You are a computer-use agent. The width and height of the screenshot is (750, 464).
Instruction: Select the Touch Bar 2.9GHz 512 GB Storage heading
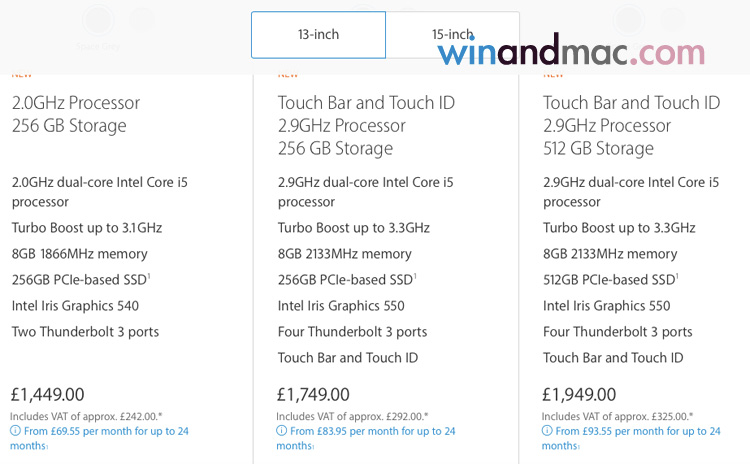(631, 125)
